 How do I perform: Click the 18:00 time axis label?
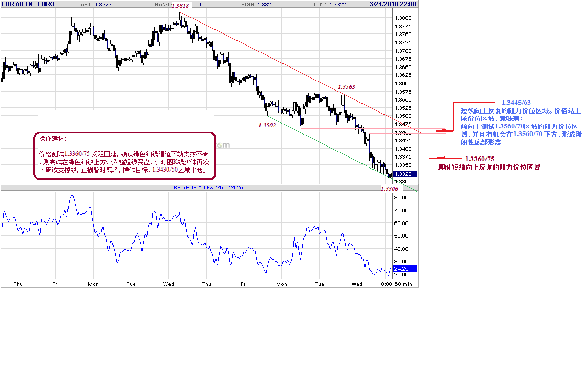(385, 284)
